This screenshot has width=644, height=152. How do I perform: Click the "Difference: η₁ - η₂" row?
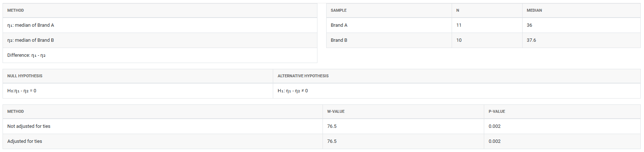pos(26,55)
